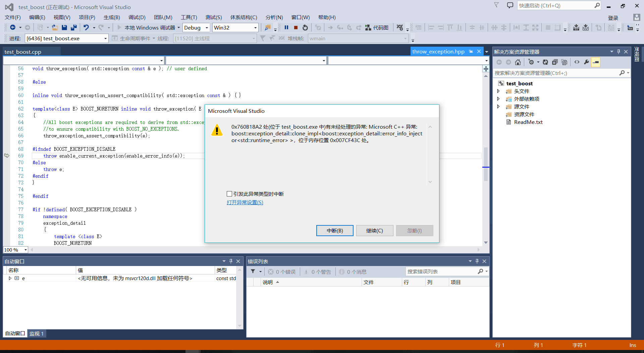The height and width of the screenshot is (353, 644).
Task: Select ReadMe.txt in solution explorer
Action: point(528,122)
